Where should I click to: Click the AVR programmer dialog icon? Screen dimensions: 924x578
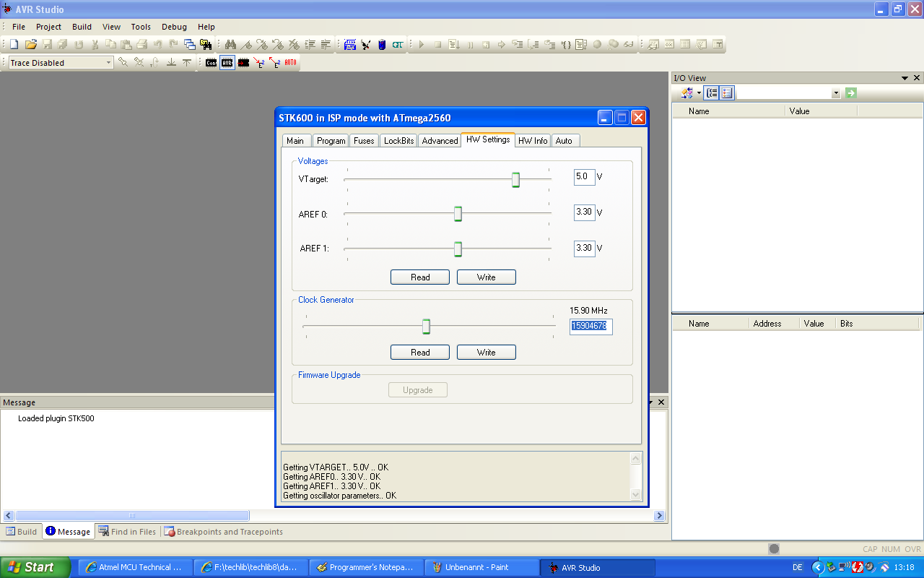tap(227, 63)
